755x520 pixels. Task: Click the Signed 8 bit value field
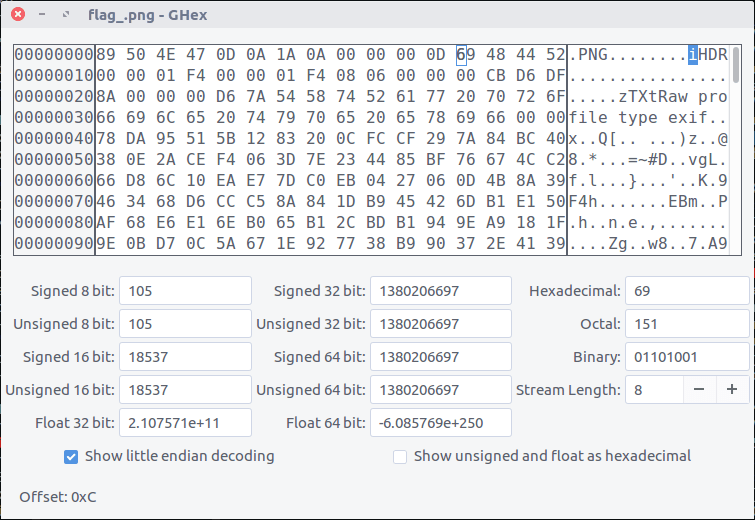point(185,291)
